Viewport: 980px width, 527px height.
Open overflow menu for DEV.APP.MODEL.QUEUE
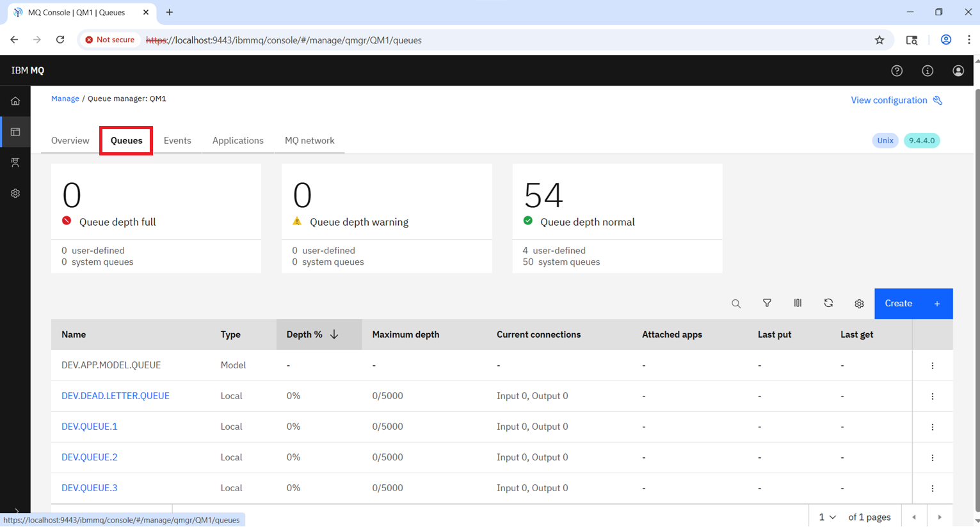933,366
